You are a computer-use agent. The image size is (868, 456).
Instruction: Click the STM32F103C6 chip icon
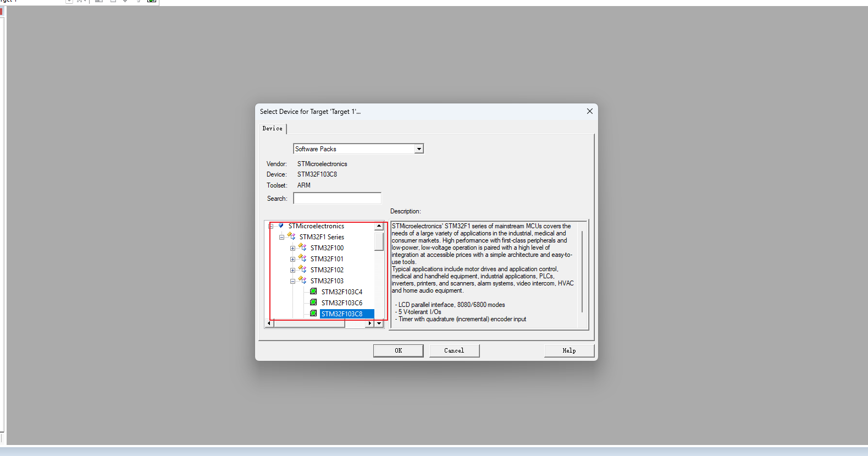[x=313, y=303]
